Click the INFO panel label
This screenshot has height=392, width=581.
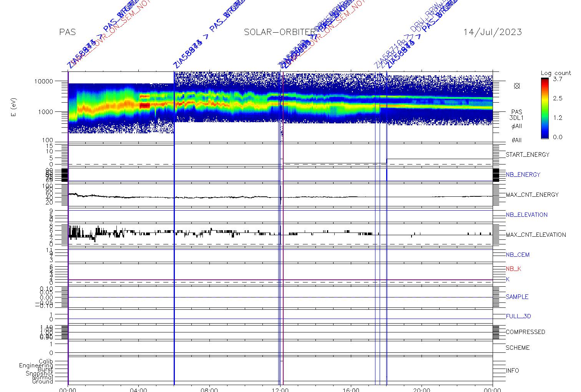click(512, 371)
